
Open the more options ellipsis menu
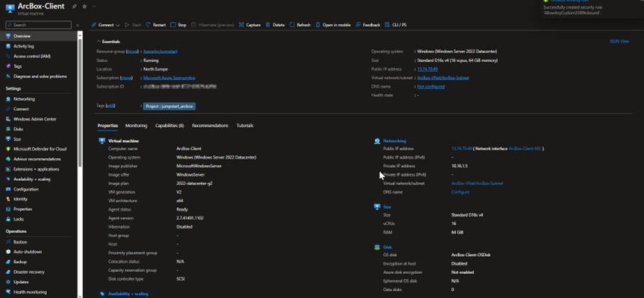coord(93,6)
